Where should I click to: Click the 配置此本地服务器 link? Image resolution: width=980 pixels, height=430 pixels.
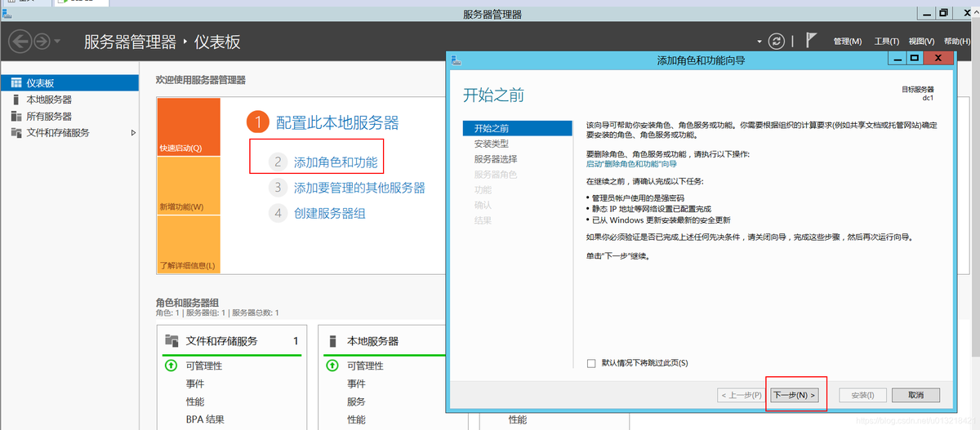tap(337, 123)
